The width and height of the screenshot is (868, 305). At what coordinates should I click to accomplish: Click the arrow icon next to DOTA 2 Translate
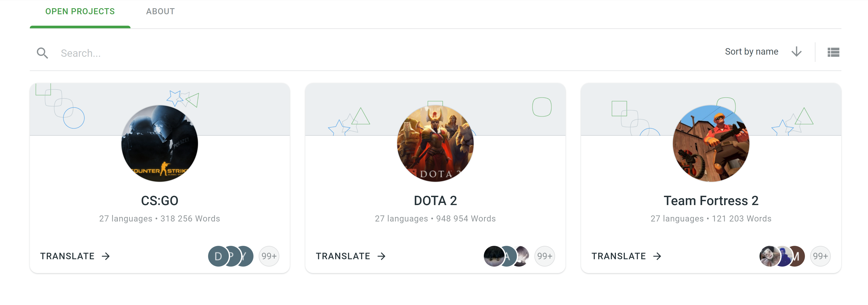pos(381,256)
